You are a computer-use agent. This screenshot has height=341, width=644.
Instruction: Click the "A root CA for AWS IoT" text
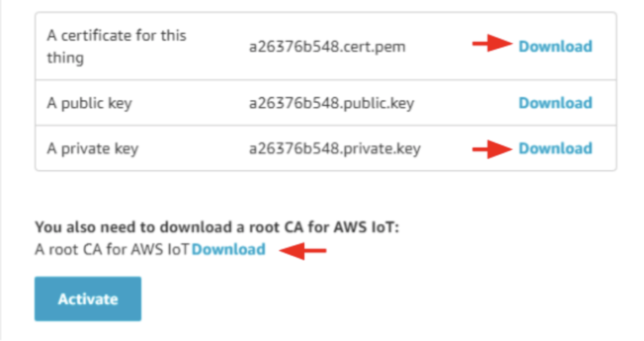(112, 249)
